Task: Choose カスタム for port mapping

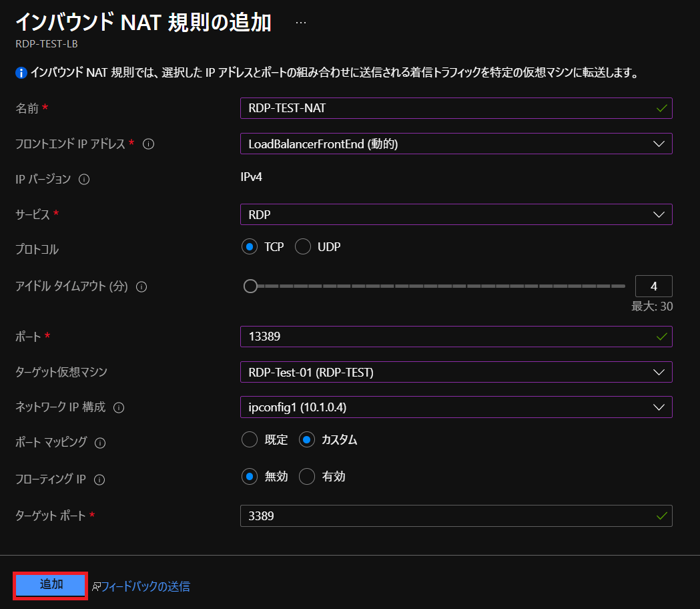Action: (307, 439)
